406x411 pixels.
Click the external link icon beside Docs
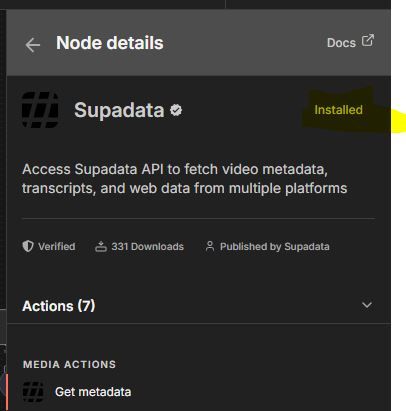[x=368, y=40]
